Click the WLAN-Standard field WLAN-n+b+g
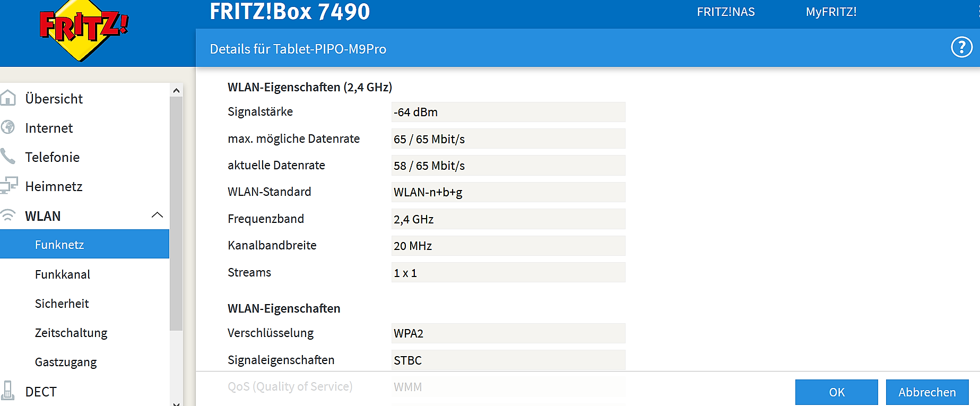The height and width of the screenshot is (406, 980). point(508,192)
